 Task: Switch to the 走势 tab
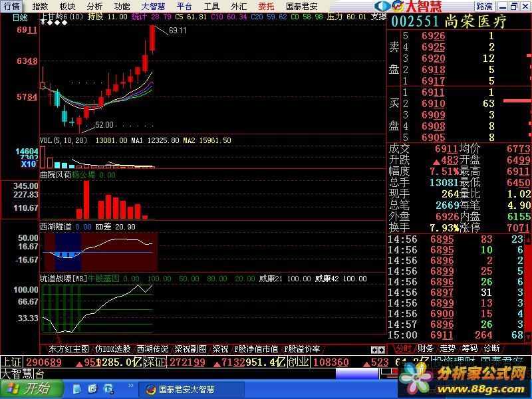(448, 348)
